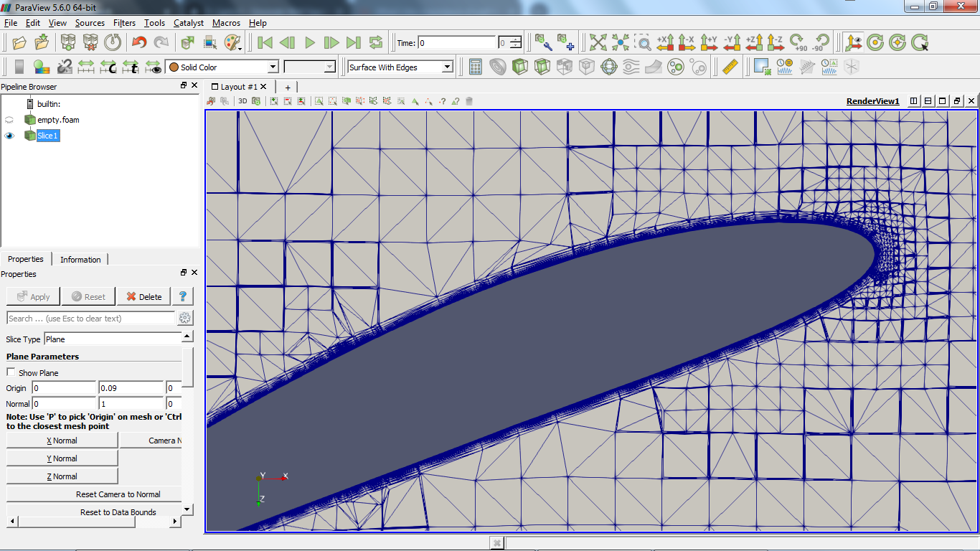The image size is (980, 551).
Task: Enable the Show Plane checkbox
Action: tap(11, 372)
